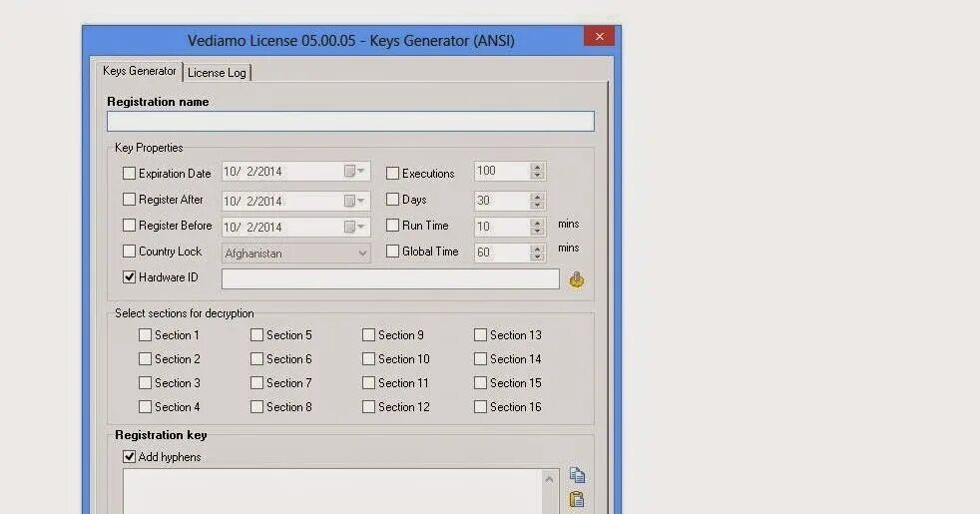Viewport: 980px width, 514px height.
Task: Increase the Executions spinner value
Action: coord(538,167)
